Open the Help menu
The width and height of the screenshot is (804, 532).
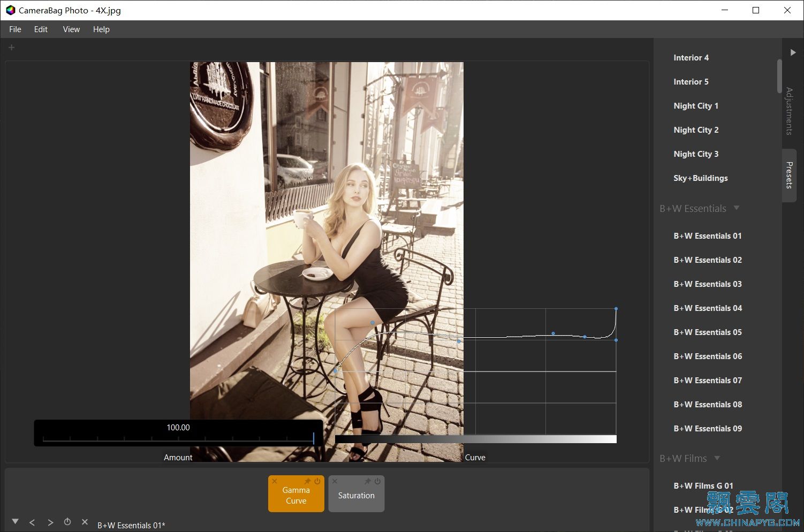pos(101,29)
